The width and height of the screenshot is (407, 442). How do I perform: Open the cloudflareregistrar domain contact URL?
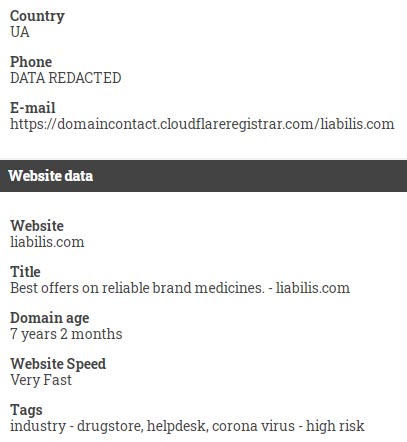(x=202, y=124)
